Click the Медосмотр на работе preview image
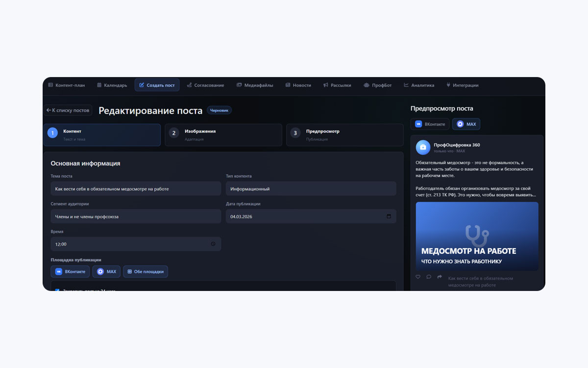Viewport: 588px width, 368px height. [477, 236]
